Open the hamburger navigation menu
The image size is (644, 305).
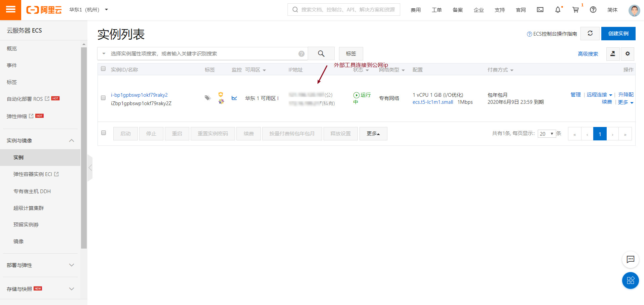10,10
